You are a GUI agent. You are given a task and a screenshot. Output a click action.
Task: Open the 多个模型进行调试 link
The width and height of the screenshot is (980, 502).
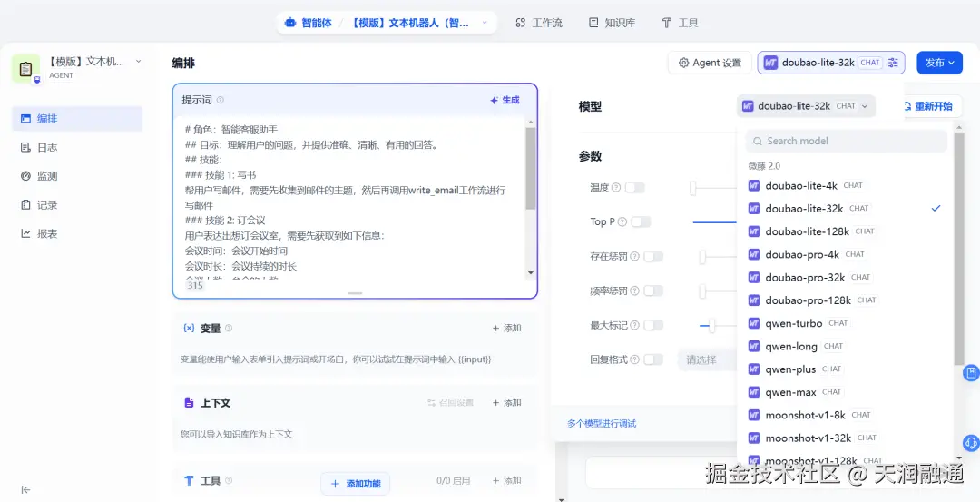(602, 424)
